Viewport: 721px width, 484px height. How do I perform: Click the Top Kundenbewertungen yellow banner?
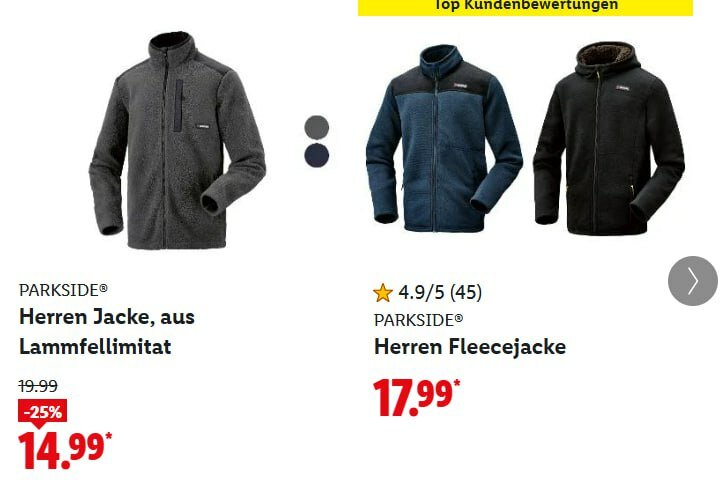(x=525, y=6)
